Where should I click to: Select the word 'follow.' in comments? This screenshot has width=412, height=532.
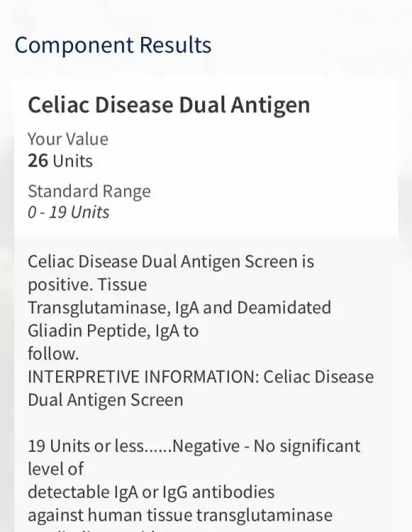(x=53, y=353)
